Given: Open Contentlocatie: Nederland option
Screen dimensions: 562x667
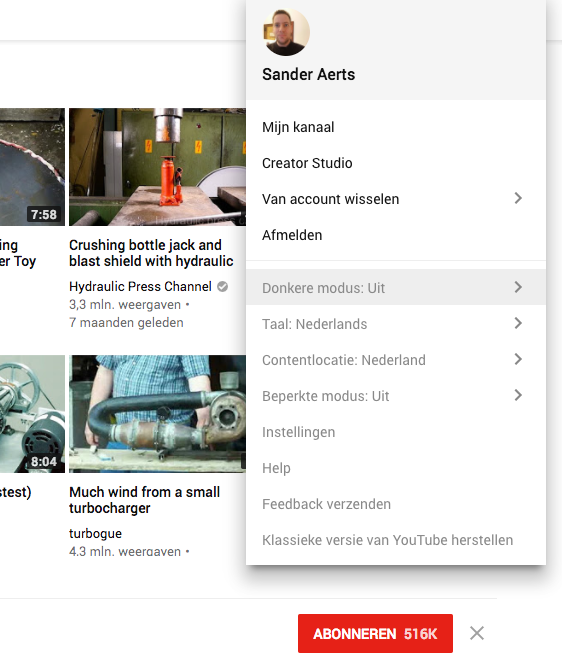Looking at the screenshot, I should [396, 360].
